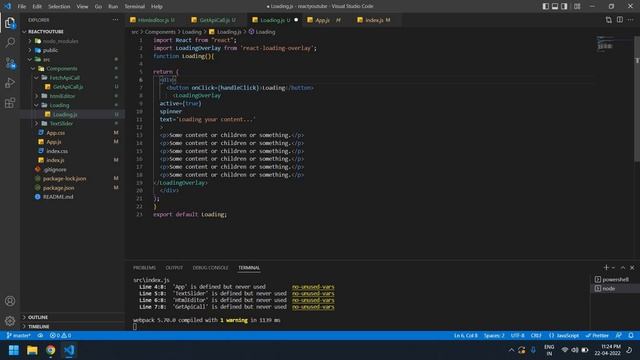Change the Spaces: 2 indentation setting

494,335
